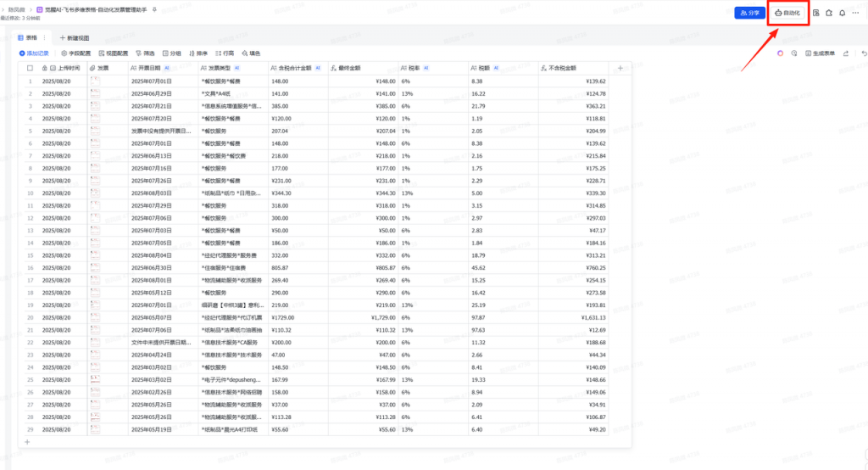Click the 发票类型 column header
The width and height of the screenshot is (868, 470).
(x=233, y=68)
